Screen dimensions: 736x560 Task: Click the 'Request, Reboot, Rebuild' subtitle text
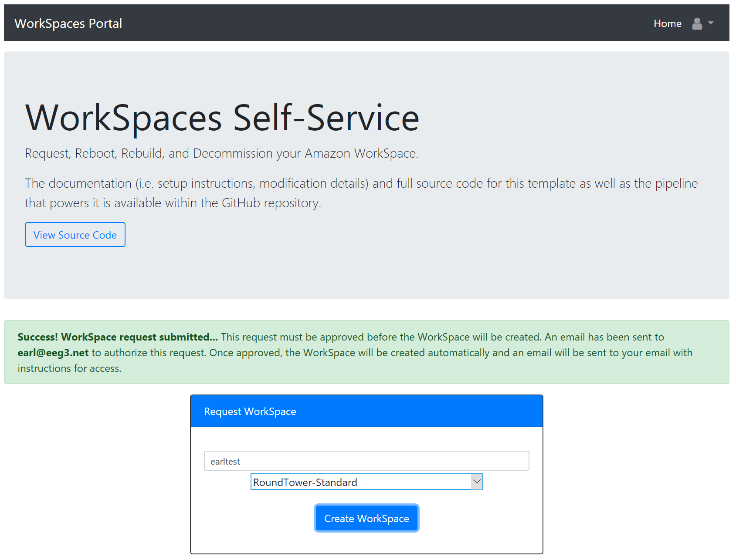pyautogui.click(x=221, y=153)
